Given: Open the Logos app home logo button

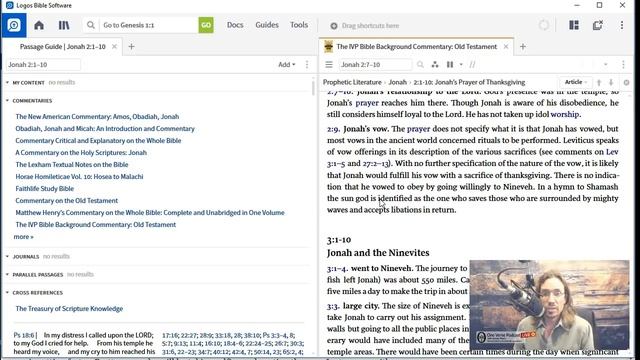Looking at the screenshot, I should pos(14,25).
